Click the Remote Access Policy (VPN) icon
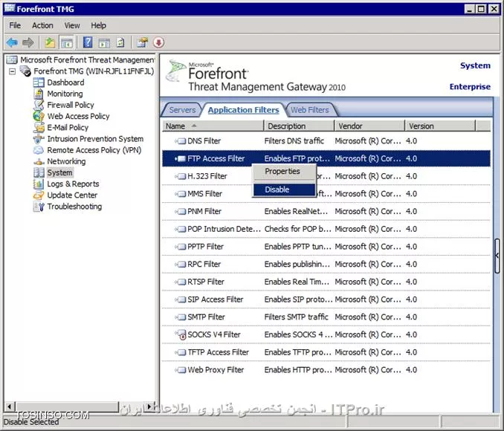Viewport: 504px width, 431px height. click(x=39, y=150)
